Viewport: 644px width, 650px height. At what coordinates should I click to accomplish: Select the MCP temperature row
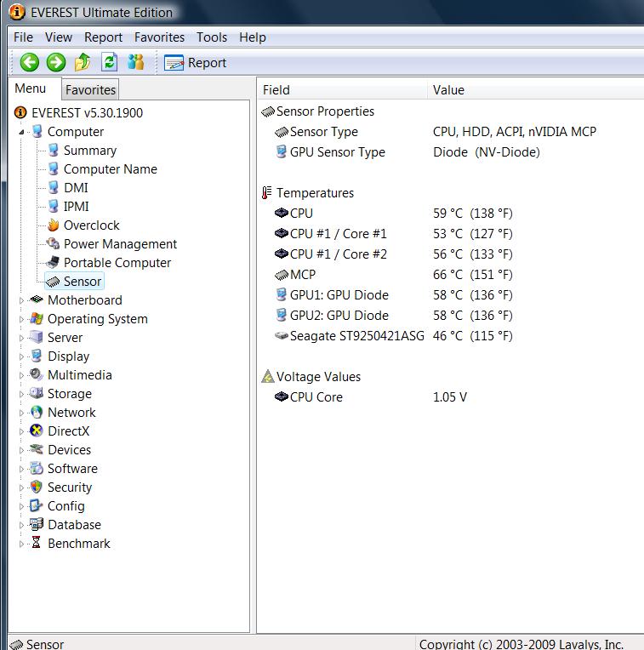393,275
